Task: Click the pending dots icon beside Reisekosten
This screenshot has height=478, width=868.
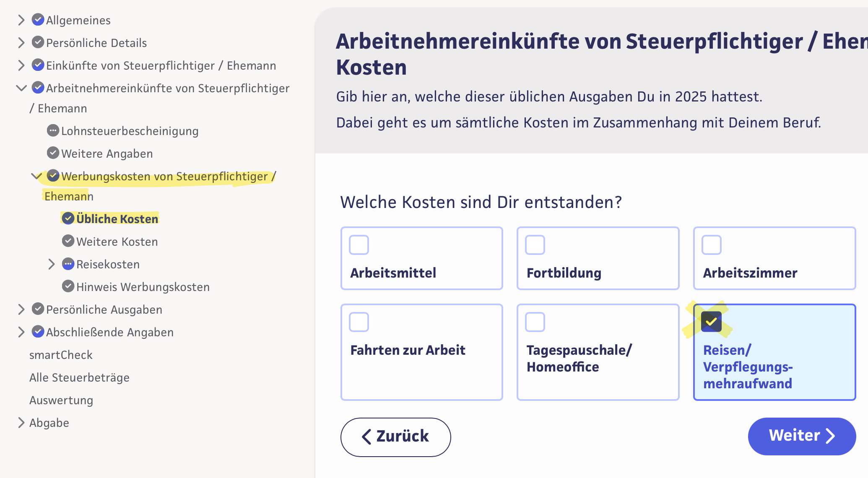Action: click(68, 264)
